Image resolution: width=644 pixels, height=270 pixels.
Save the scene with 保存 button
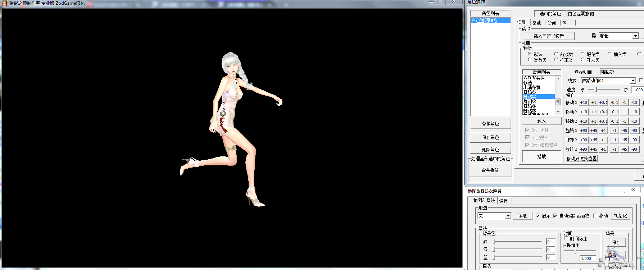click(616, 242)
